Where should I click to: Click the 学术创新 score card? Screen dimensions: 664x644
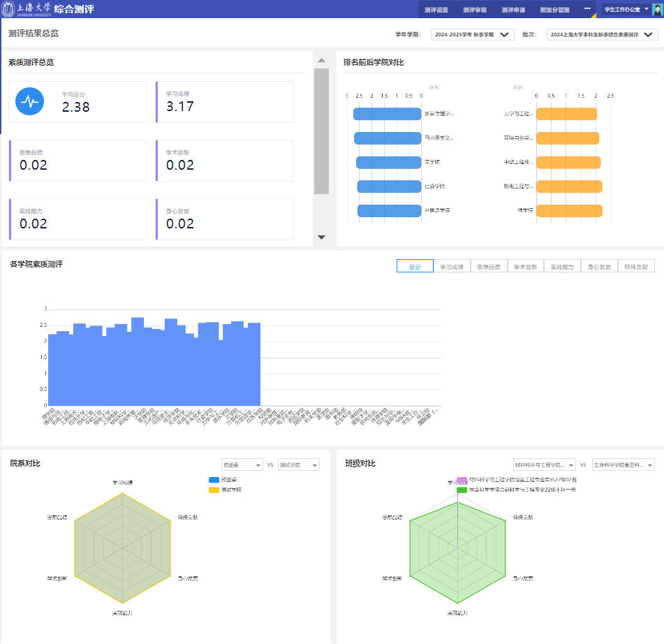pyautogui.click(x=224, y=161)
